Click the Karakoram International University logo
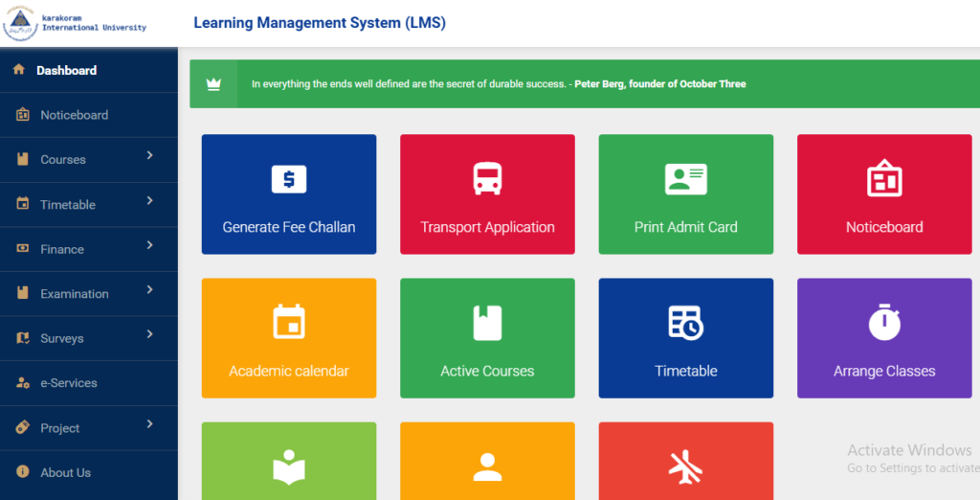 [x=20, y=24]
